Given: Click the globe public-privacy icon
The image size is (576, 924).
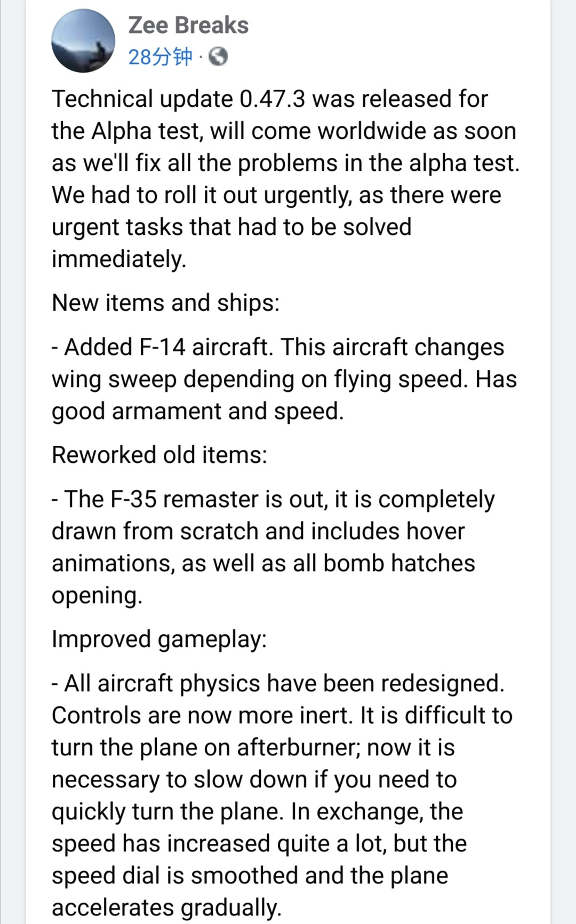Looking at the screenshot, I should click(218, 56).
